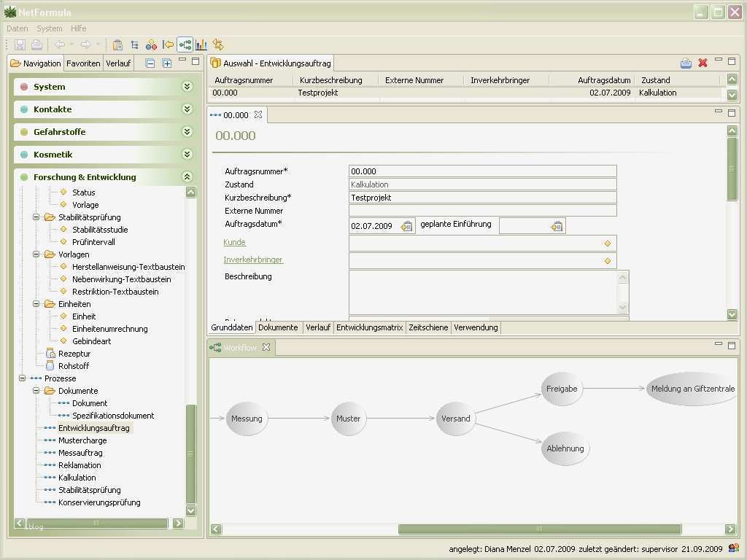
Task: Click the bar chart toolbar icon
Action: click(x=201, y=45)
